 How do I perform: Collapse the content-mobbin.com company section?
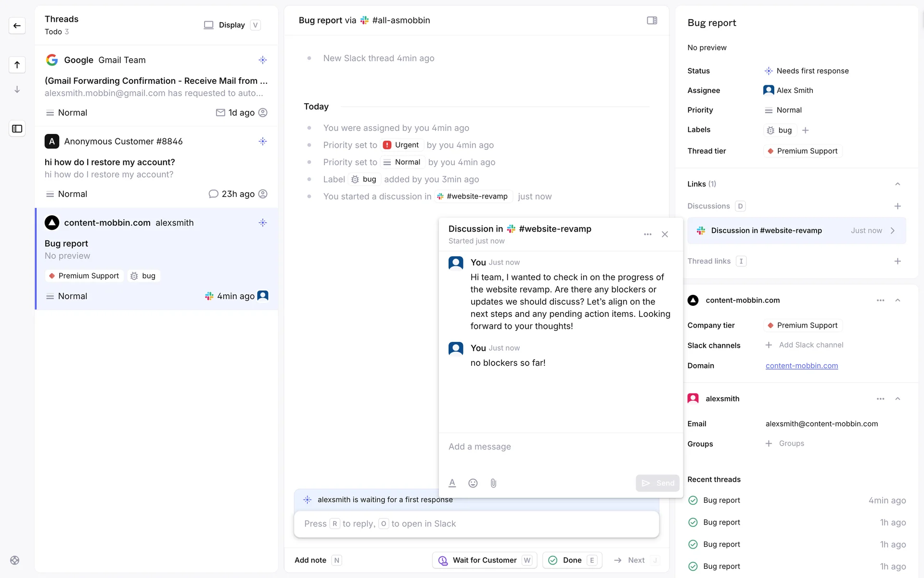pos(897,300)
